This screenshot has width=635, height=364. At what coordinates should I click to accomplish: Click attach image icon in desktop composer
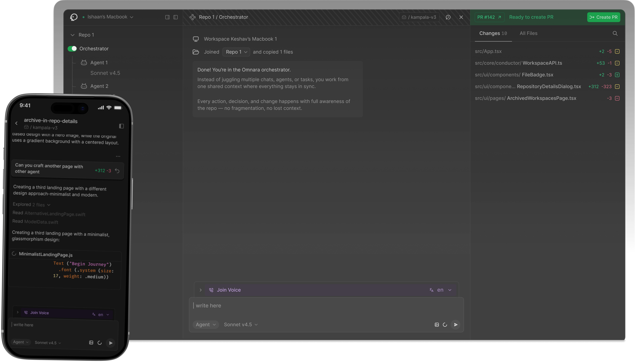point(437,325)
